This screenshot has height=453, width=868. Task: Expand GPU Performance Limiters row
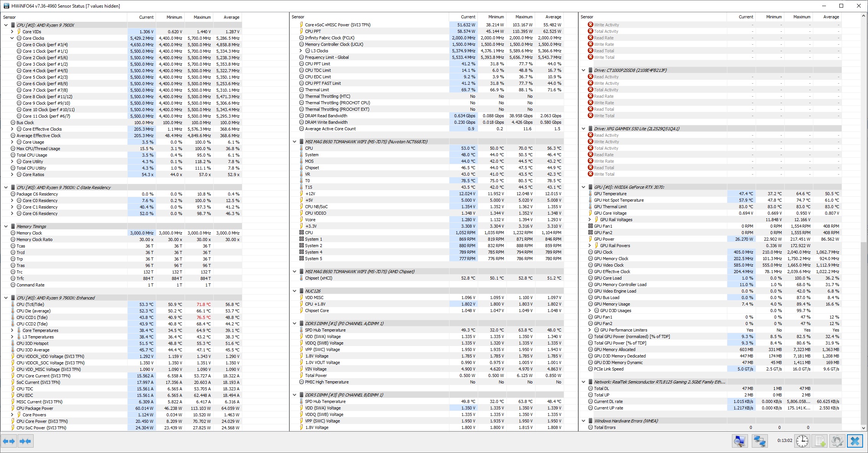589,330
